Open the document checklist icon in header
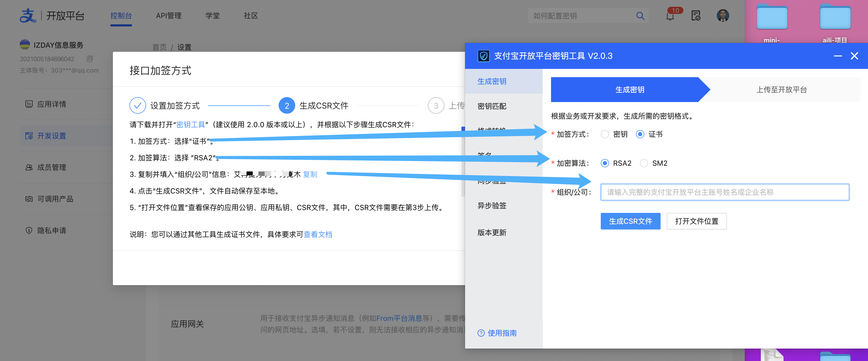Image resolution: width=868 pixels, height=361 pixels. (696, 16)
